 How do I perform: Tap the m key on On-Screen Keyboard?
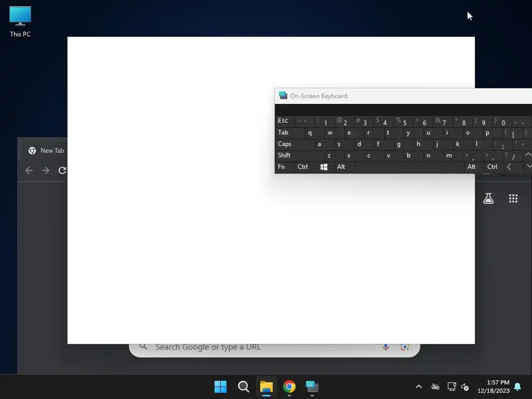click(x=453, y=155)
